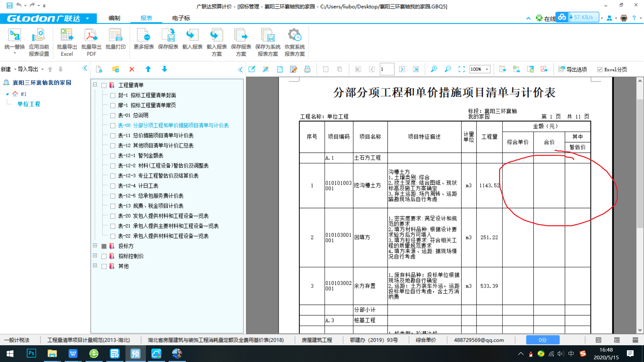
Task: Check 表-08 分部分项工程 report checkbox
Action: (x=113, y=126)
